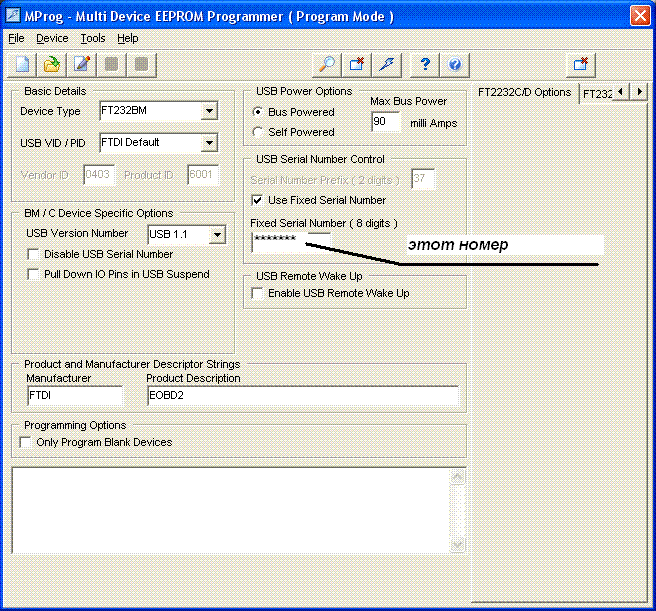Uncheck Use Fixed Serial Number checkbox
Viewport: 656px width, 611px height.
point(257,200)
